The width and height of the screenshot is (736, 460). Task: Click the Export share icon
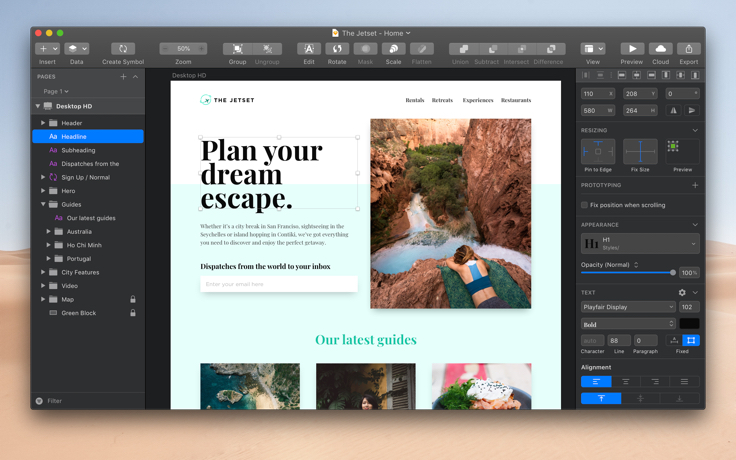689,49
